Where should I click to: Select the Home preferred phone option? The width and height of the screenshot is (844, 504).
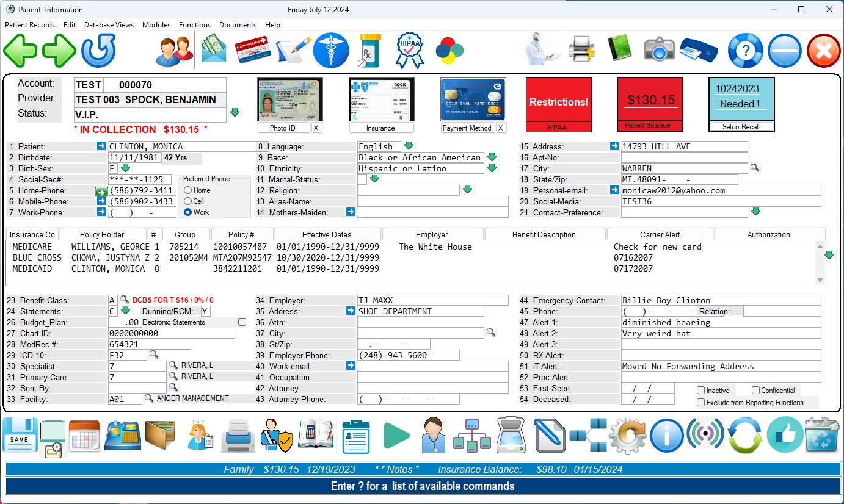(x=188, y=190)
